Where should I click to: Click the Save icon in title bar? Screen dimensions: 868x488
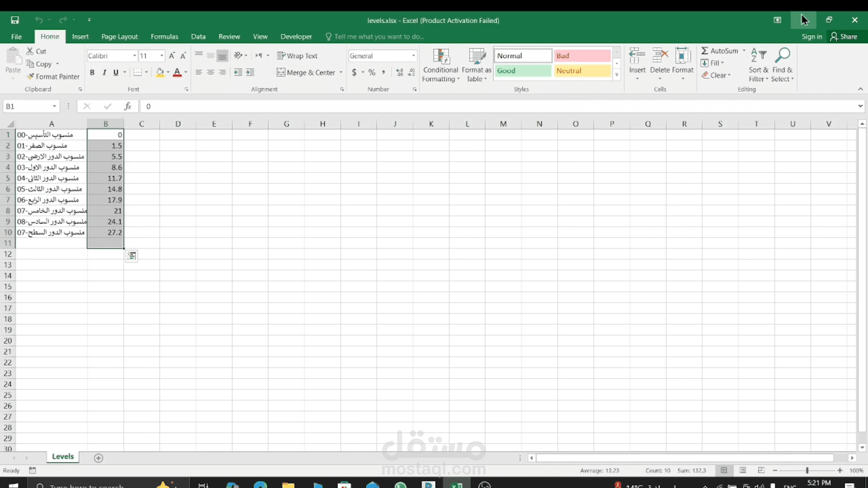coord(15,20)
